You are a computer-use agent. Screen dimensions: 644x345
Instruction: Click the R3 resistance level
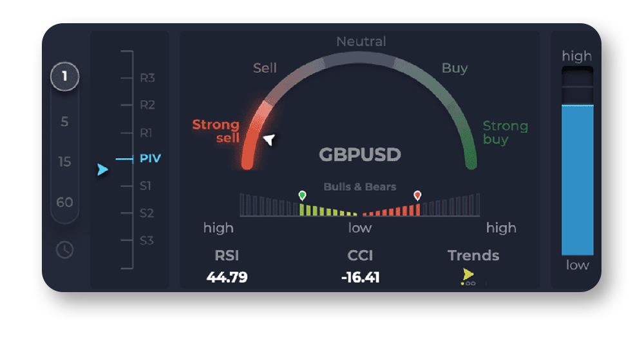(x=147, y=78)
